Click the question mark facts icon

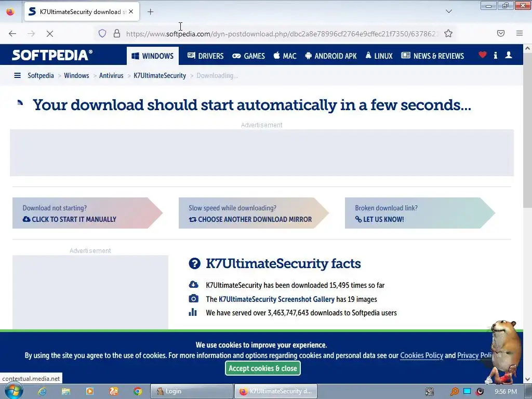point(195,263)
